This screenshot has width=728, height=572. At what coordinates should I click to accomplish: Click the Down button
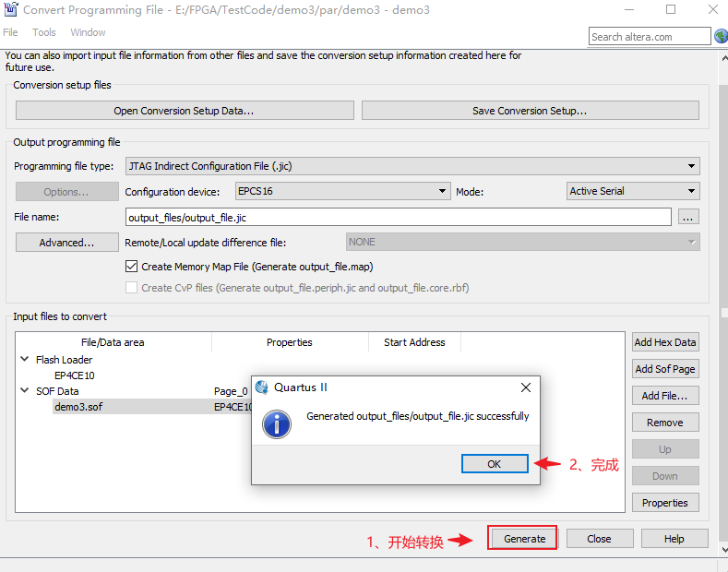click(x=665, y=476)
